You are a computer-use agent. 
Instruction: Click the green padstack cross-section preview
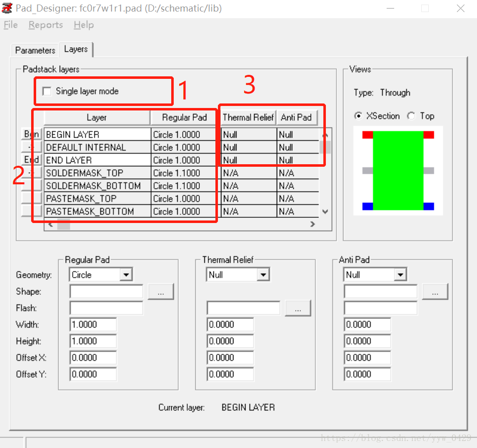[x=398, y=170]
